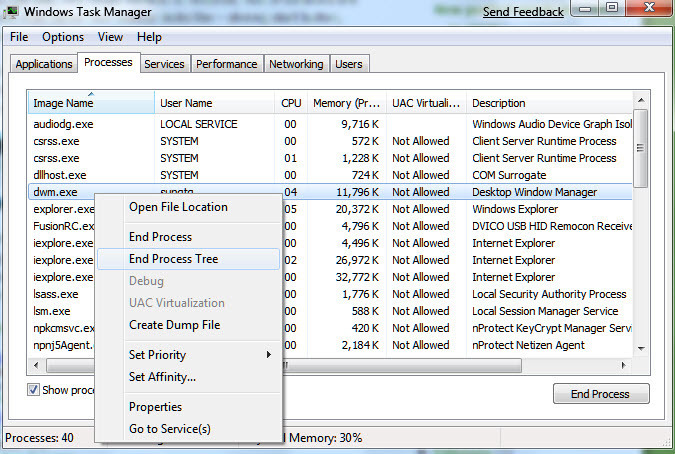Open the View menu

tap(110, 37)
